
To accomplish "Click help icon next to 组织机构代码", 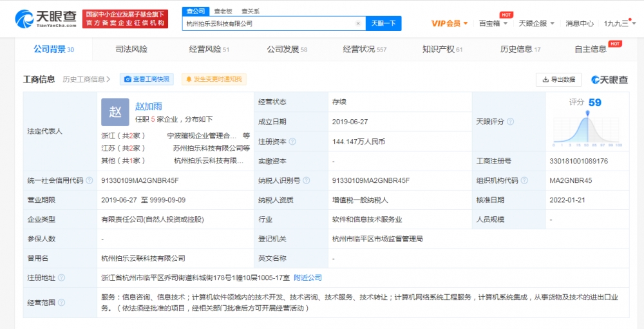I will click(x=524, y=181).
